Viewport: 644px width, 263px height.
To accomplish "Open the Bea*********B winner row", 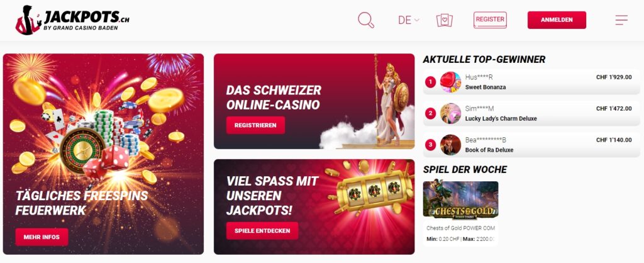I will [531, 145].
